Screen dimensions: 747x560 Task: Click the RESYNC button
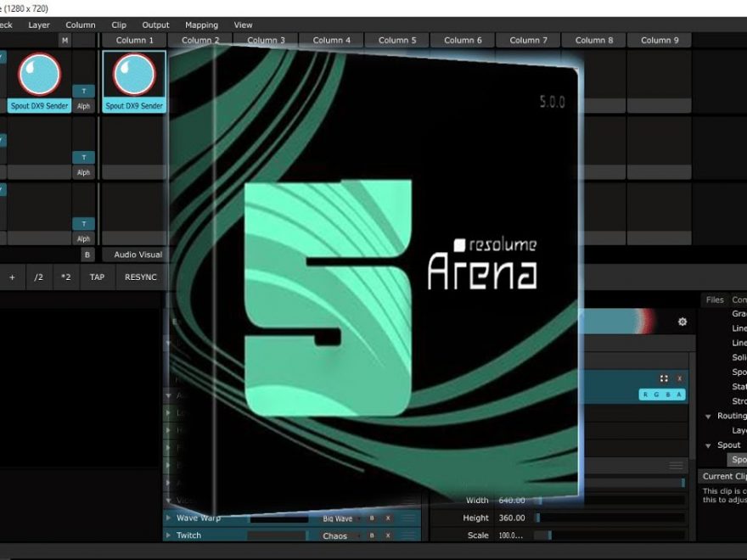click(x=141, y=277)
